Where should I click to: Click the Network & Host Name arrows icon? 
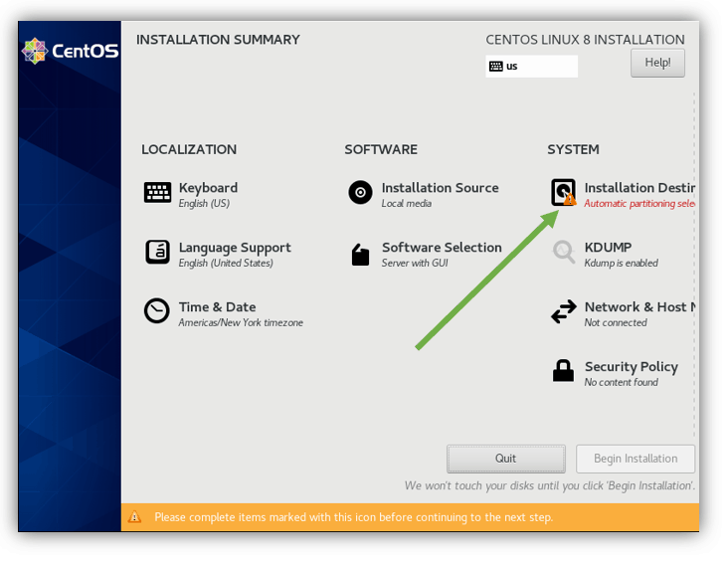click(x=563, y=311)
